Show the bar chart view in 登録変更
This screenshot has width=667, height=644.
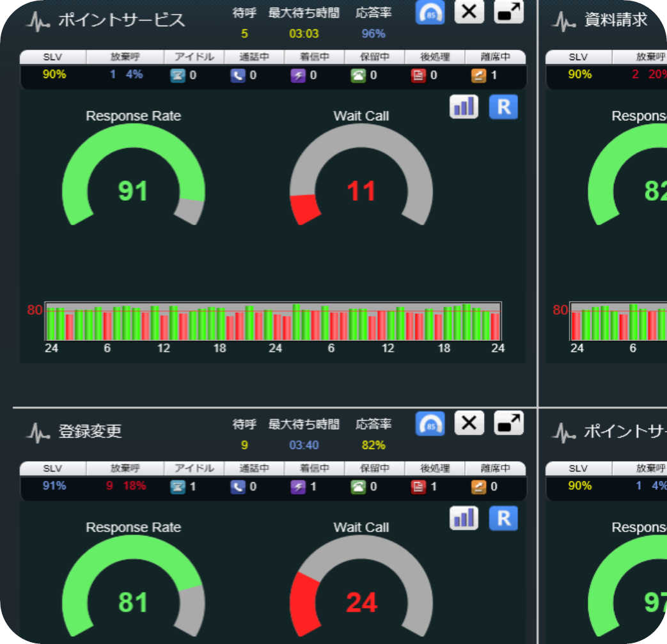pos(464,518)
